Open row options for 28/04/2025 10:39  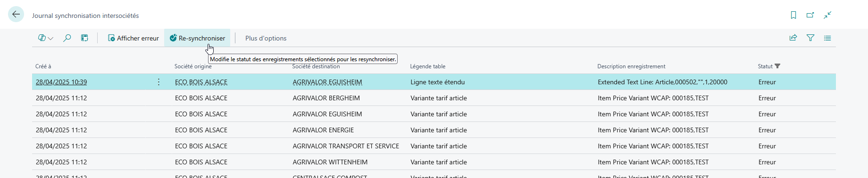click(x=159, y=82)
